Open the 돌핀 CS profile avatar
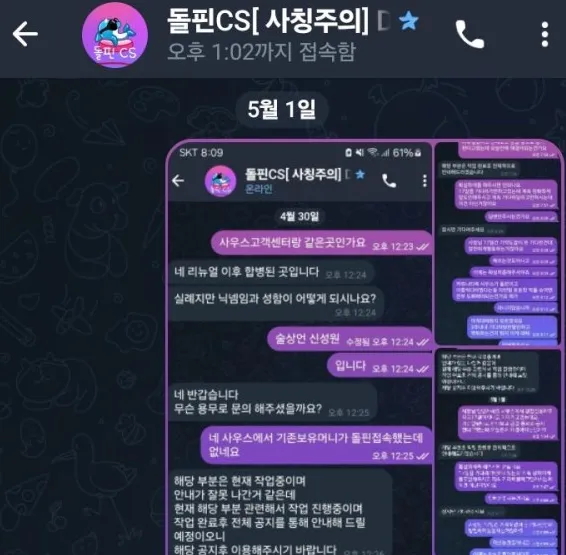The width and height of the screenshot is (566, 555). click(x=115, y=35)
